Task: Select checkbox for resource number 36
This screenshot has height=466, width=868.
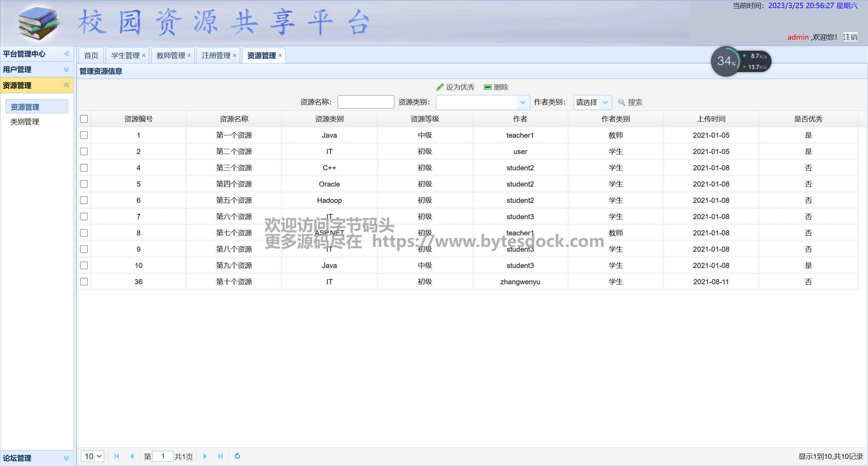Action: [84, 281]
